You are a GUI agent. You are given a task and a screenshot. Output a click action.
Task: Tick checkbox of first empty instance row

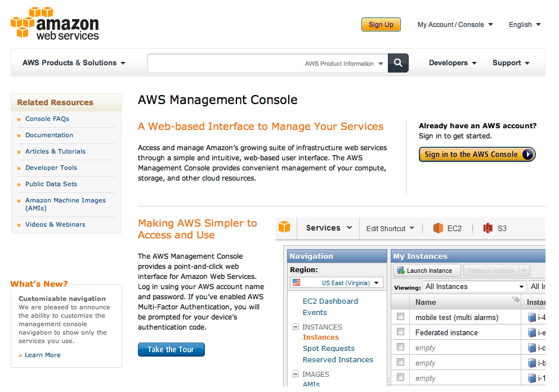(401, 347)
